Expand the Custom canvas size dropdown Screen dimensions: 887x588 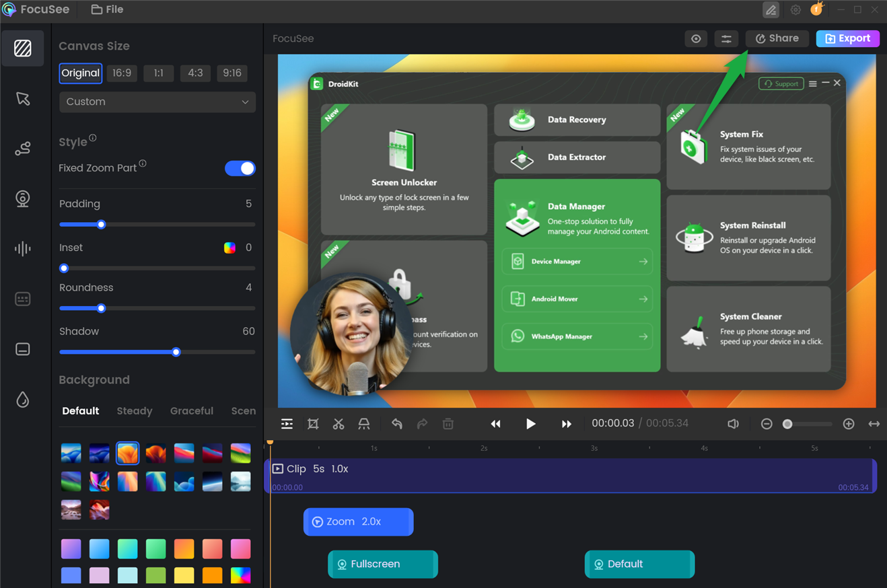(157, 102)
